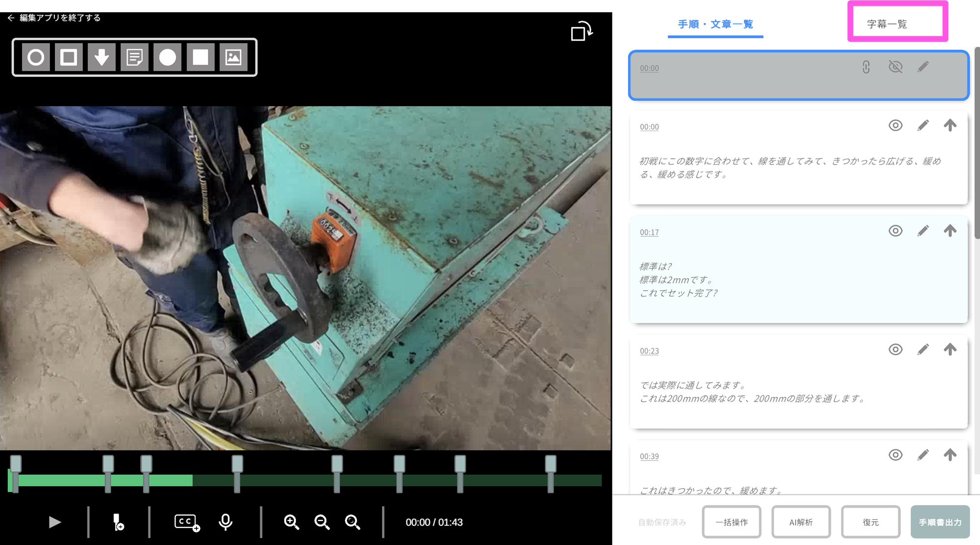Image resolution: width=980 pixels, height=545 pixels.
Task: Select the text note annotation tool
Action: pos(134,57)
